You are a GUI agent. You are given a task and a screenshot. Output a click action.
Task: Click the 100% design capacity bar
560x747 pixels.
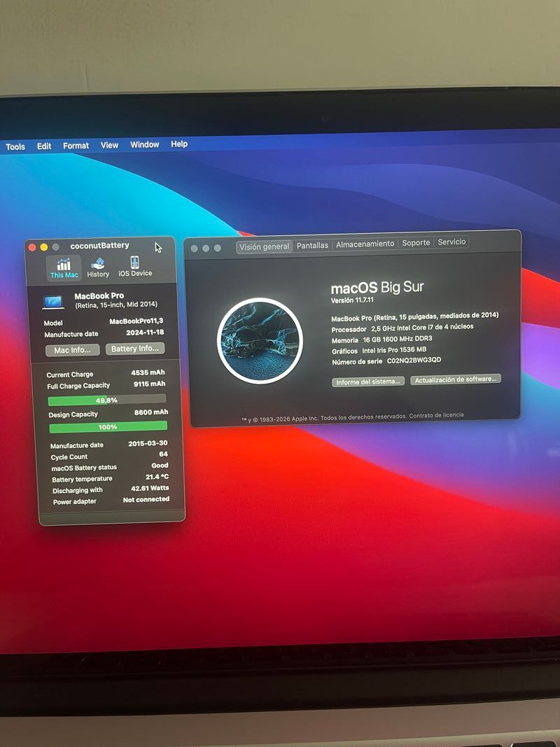click(108, 427)
